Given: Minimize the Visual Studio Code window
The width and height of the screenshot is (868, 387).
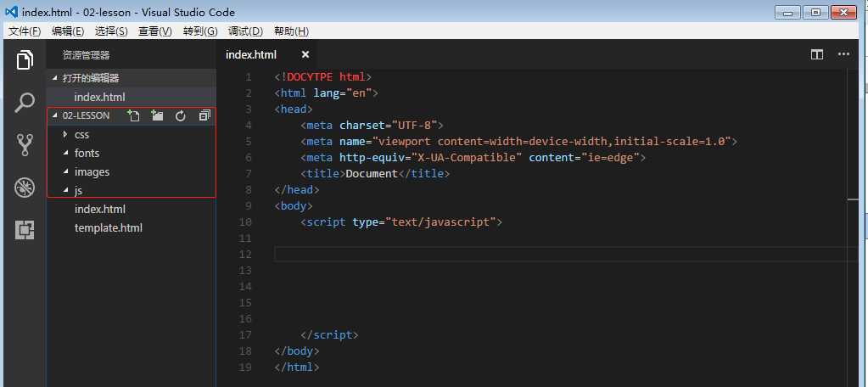Looking at the screenshot, I should 787,12.
